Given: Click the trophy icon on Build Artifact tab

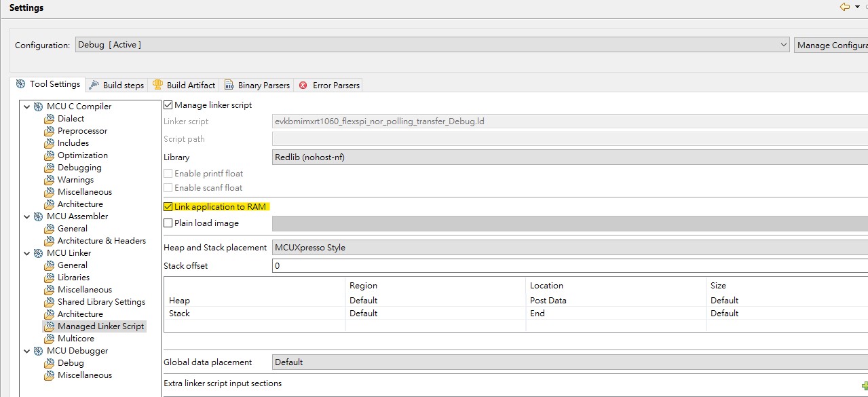Looking at the screenshot, I should click(157, 85).
